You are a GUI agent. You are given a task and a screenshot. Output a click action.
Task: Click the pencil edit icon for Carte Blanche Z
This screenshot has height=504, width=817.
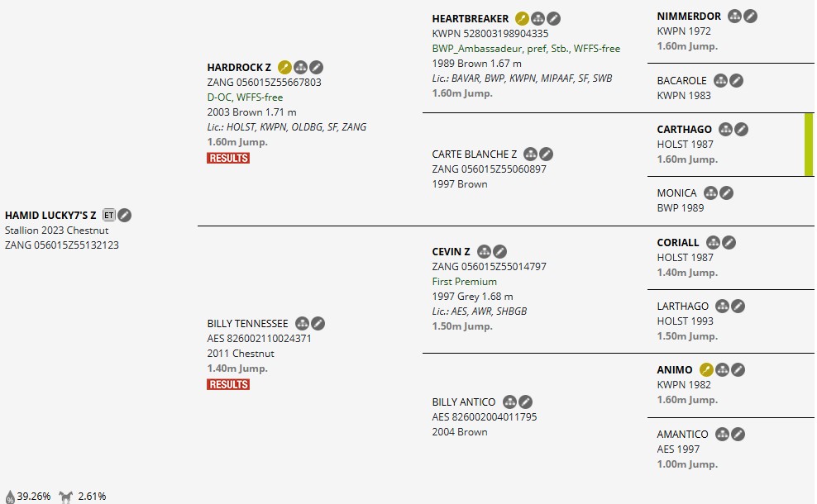click(x=546, y=154)
